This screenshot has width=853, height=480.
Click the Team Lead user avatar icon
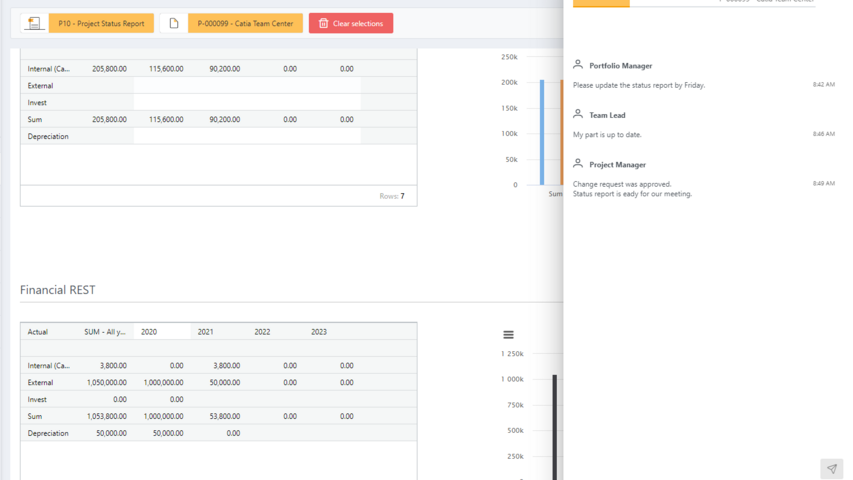(x=578, y=115)
